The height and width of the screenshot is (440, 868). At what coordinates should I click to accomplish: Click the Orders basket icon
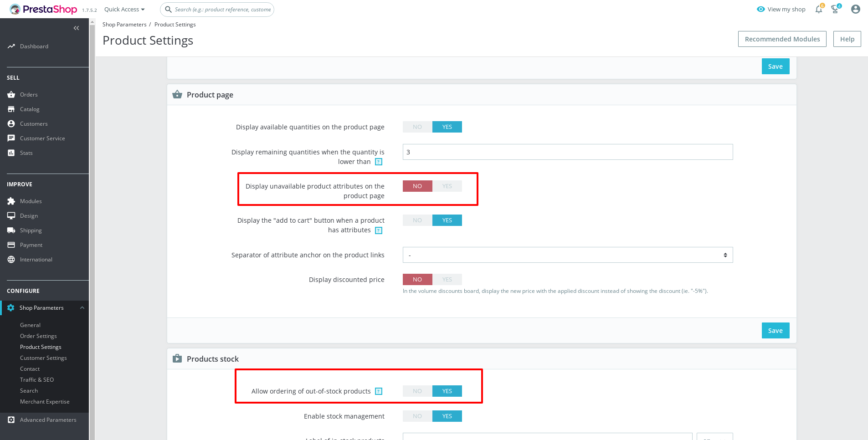pos(11,95)
